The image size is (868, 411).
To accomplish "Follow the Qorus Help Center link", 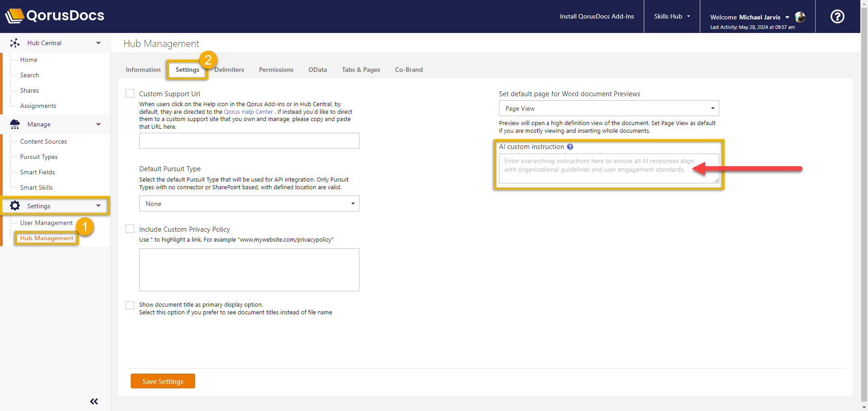I will click(x=248, y=112).
